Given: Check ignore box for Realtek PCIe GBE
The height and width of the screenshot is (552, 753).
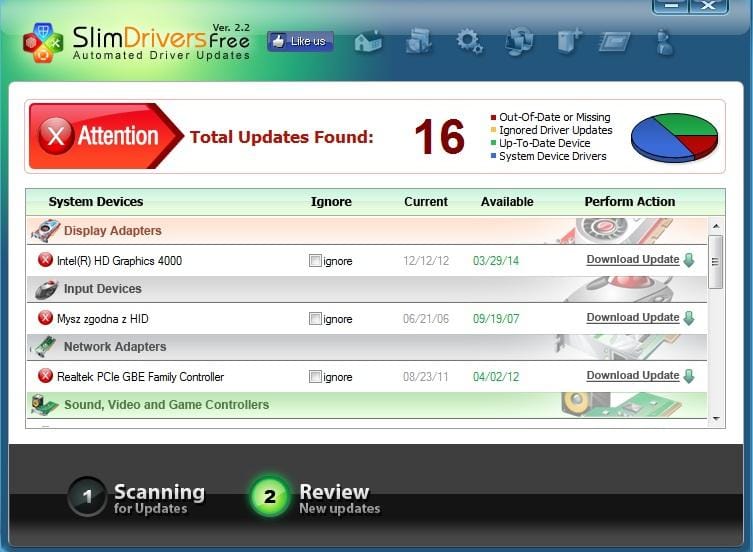Looking at the screenshot, I should (x=315, y=377).
